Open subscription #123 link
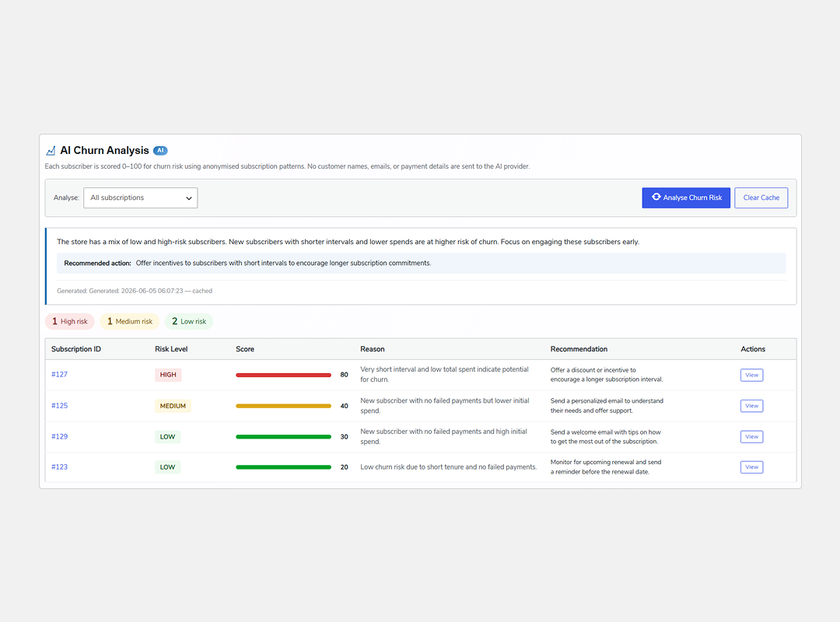 (59, 467)
